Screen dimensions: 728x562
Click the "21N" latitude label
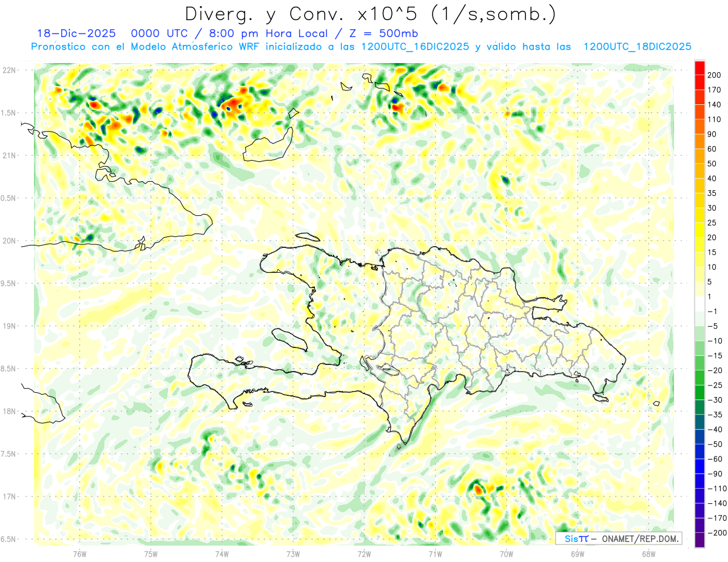9,155
